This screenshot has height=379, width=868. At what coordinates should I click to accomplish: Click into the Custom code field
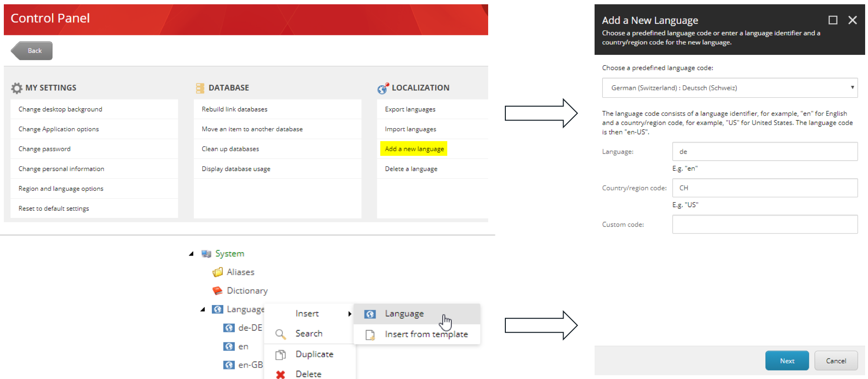[764, 225]
